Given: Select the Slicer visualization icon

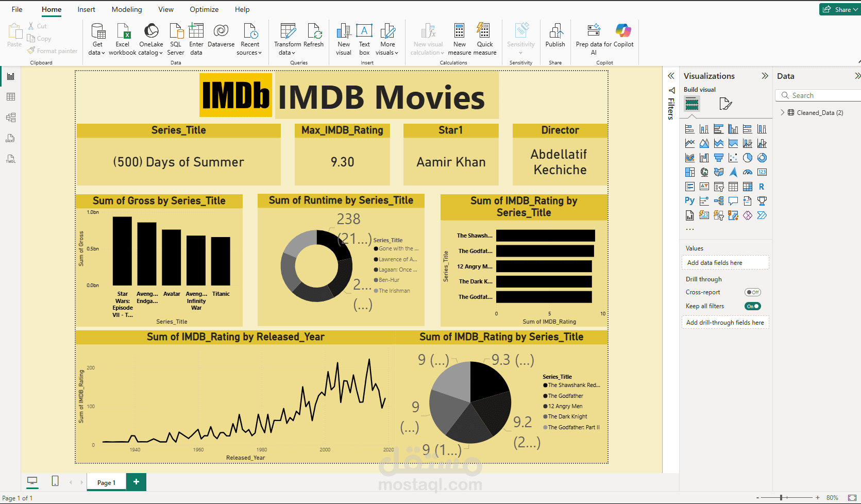Looking at the screenshot, I should point(719,187).
